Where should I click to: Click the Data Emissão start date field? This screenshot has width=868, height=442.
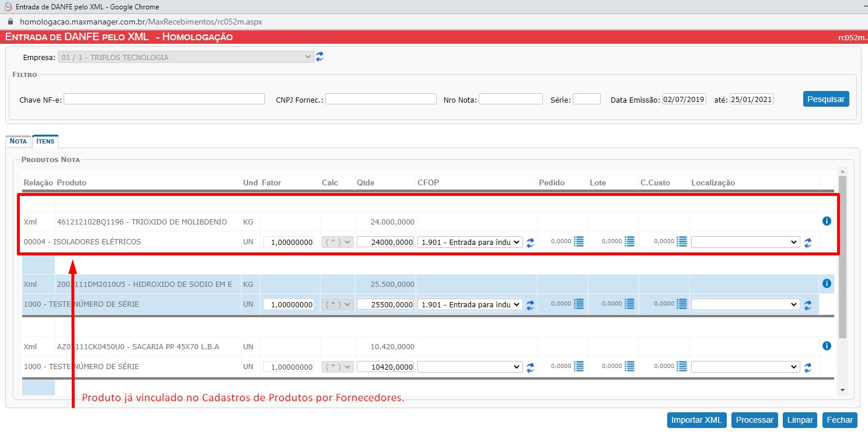684,99
